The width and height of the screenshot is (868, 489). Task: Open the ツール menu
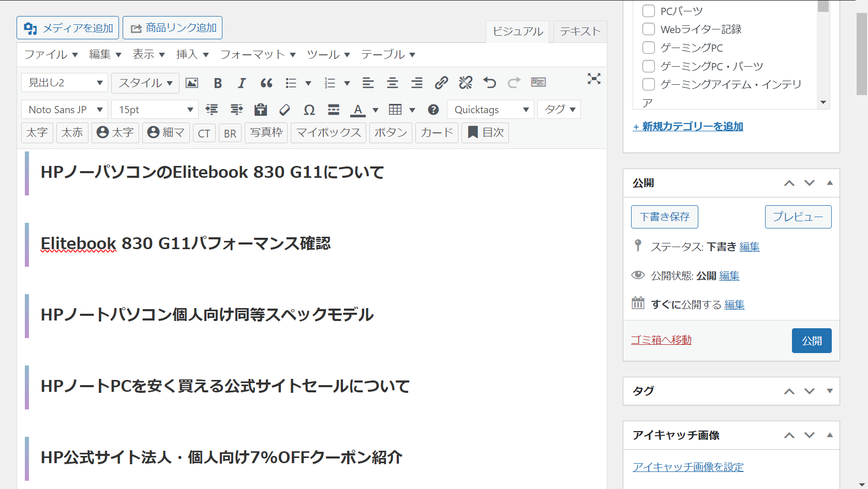coord(328,55)
